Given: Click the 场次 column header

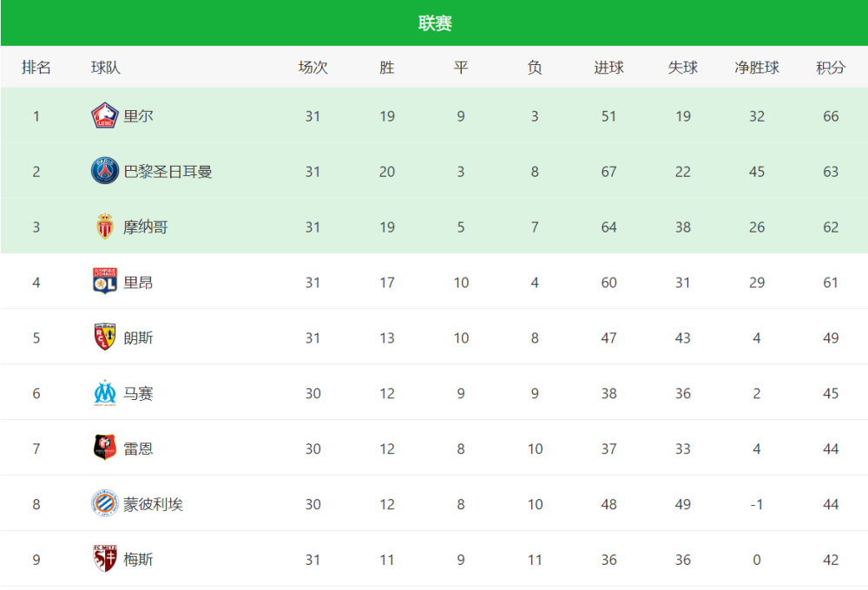Looking at the screenshot, I should pyautogui.click(x=312, y=68).
